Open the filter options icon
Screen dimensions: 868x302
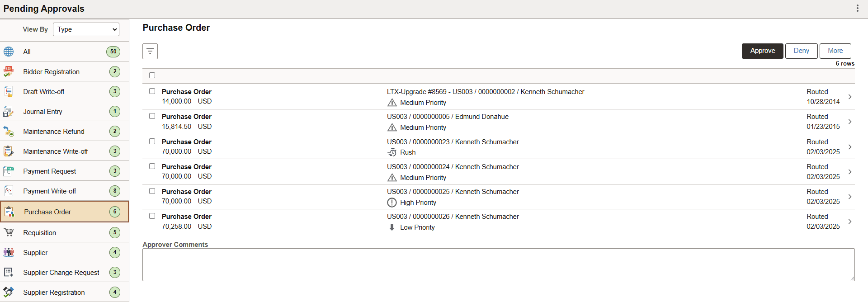150,51
